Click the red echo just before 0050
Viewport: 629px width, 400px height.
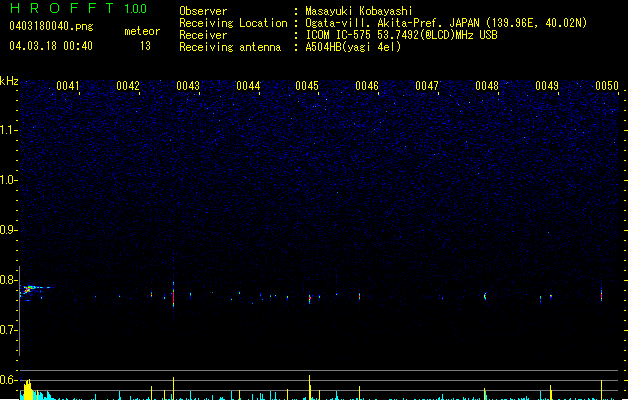601,295
